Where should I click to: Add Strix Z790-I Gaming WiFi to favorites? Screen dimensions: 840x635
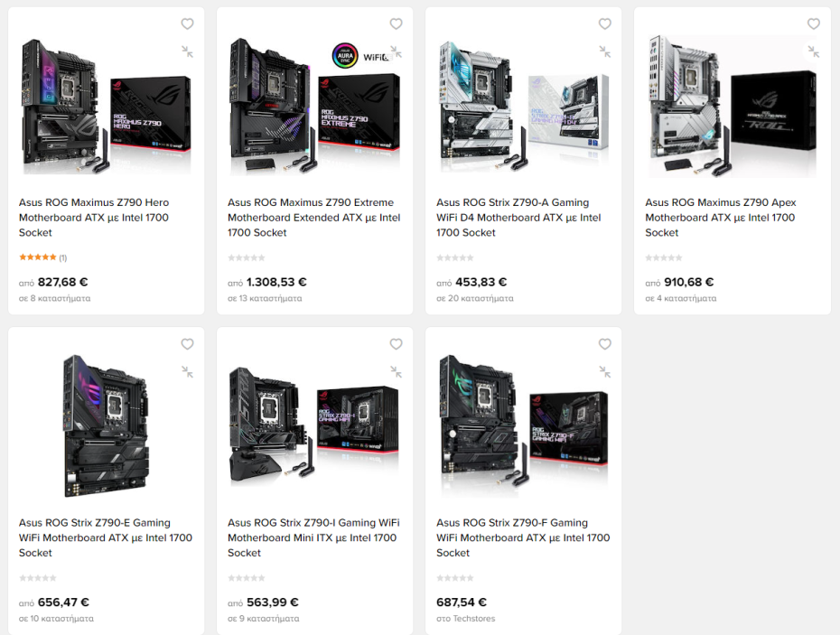tap(396, 344)
